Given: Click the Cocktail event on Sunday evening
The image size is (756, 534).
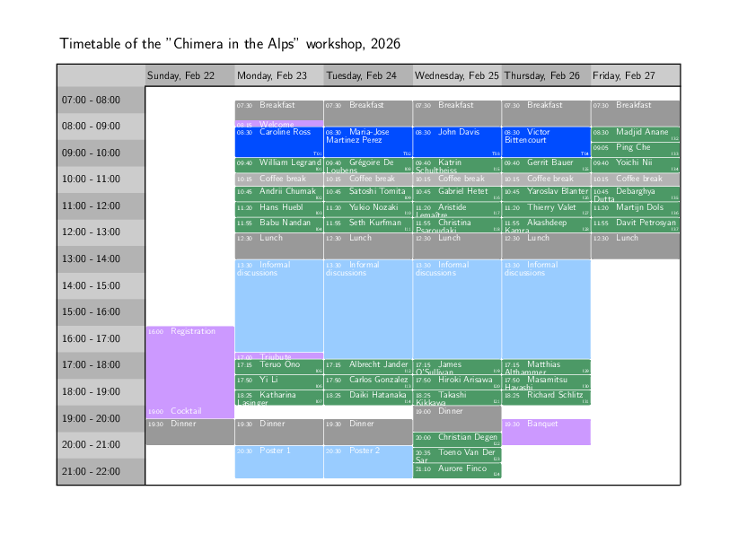Looking at the screenshot, I should click(x=189, y=411).
